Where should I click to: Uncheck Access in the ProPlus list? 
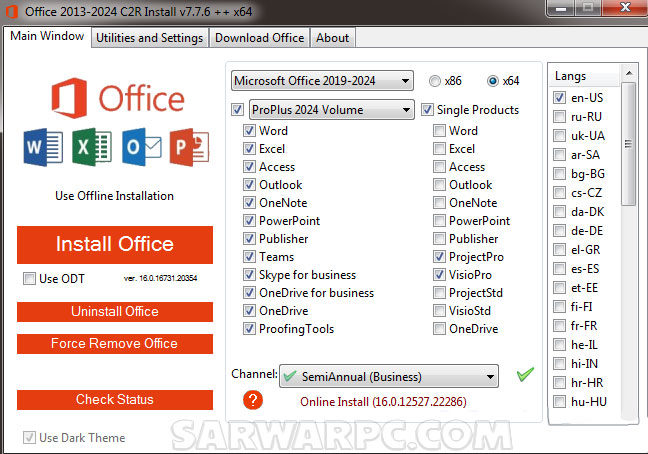point(249,167)
